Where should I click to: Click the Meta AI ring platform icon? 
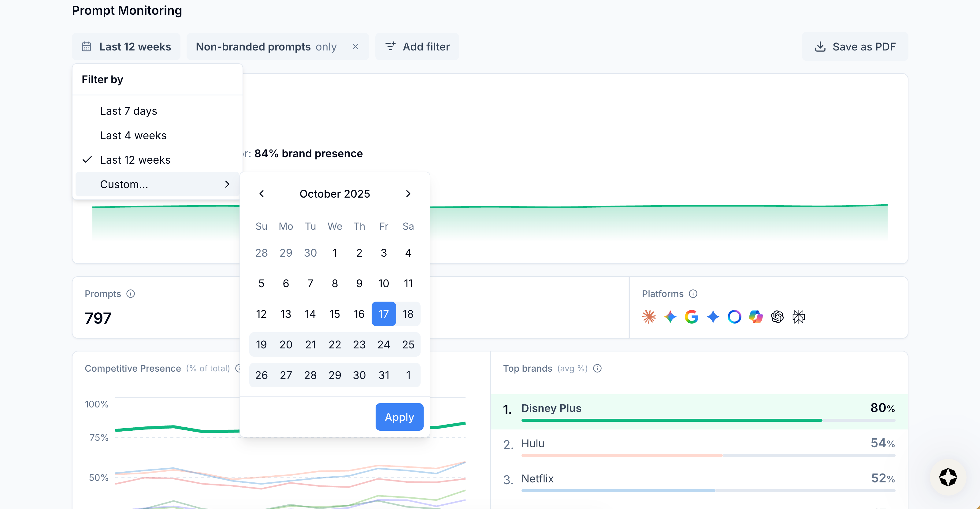[x=734, y=317]
